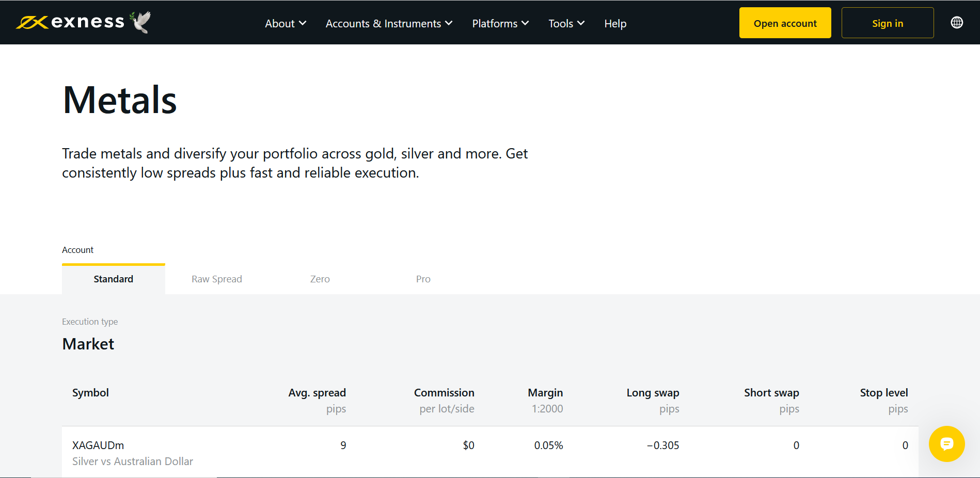The image size is (980, 478).
Task: Click the Silver vs Australian Dollar description
Action: point(133,461)
